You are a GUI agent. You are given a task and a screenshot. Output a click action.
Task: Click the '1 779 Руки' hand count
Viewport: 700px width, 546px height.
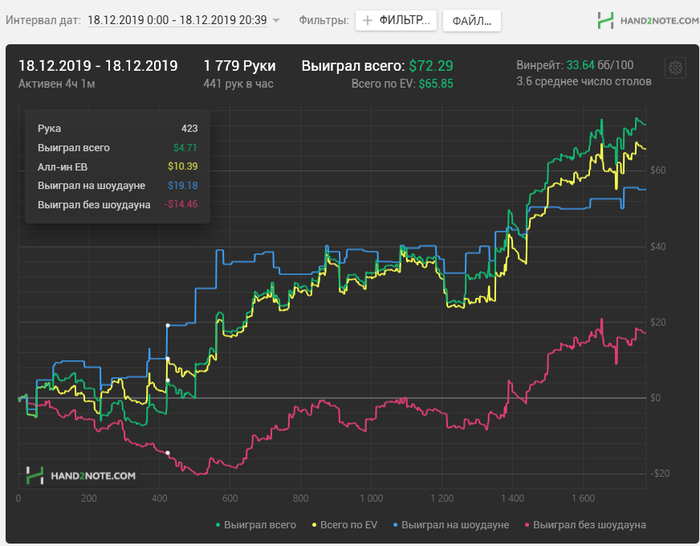[x=240, y=66]
